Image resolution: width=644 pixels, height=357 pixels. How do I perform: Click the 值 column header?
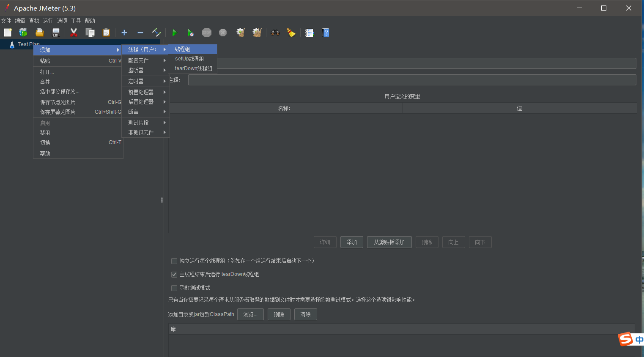pyautogui.click(x=520, y=108)
